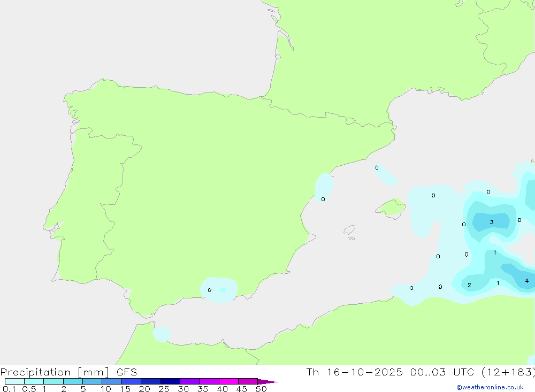
Task: Click the 35 to 40 mm legend swatch
Action: (209, 381)
